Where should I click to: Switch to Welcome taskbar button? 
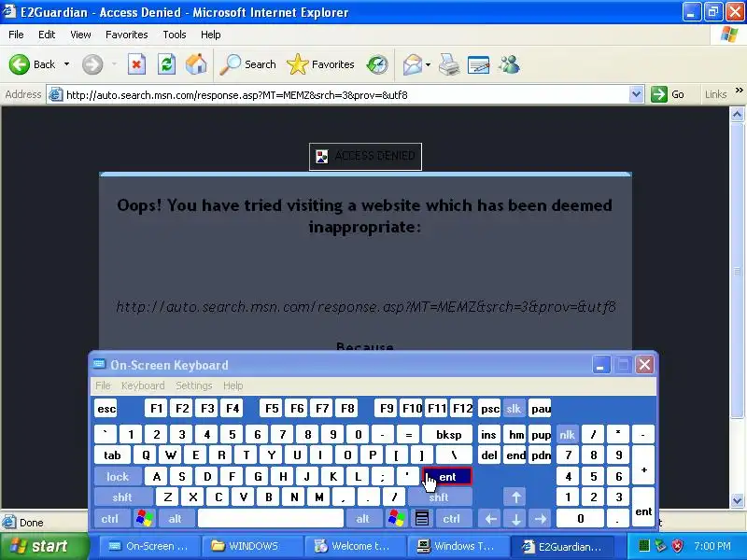pos(355,546)
